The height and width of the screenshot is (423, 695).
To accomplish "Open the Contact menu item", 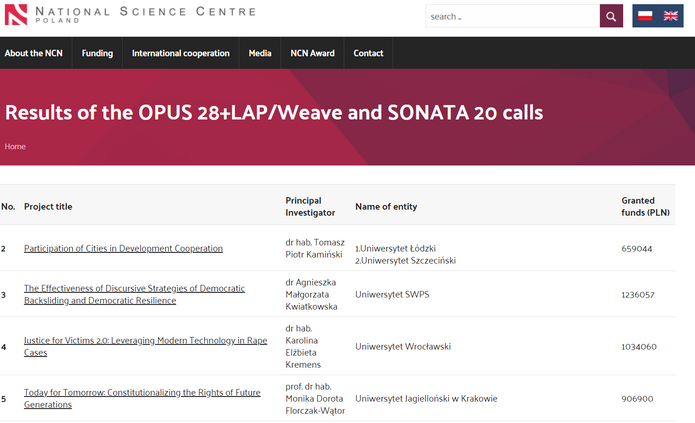I will pos(368,54).
